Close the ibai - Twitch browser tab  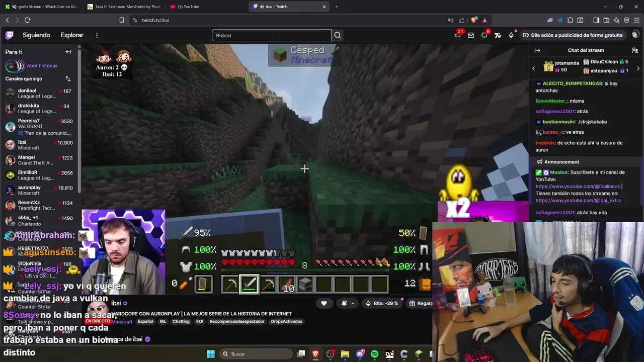324,7
